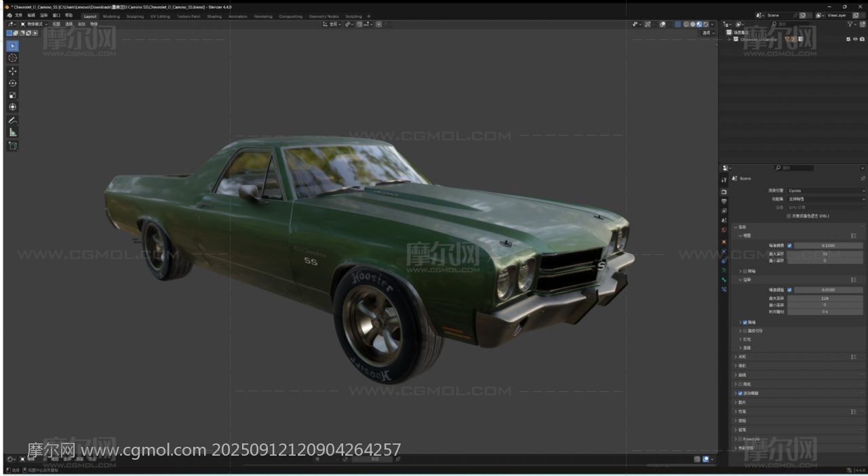Switch to Modeling workspace tab
The image size is (868, 476).
tap(111, 16)
